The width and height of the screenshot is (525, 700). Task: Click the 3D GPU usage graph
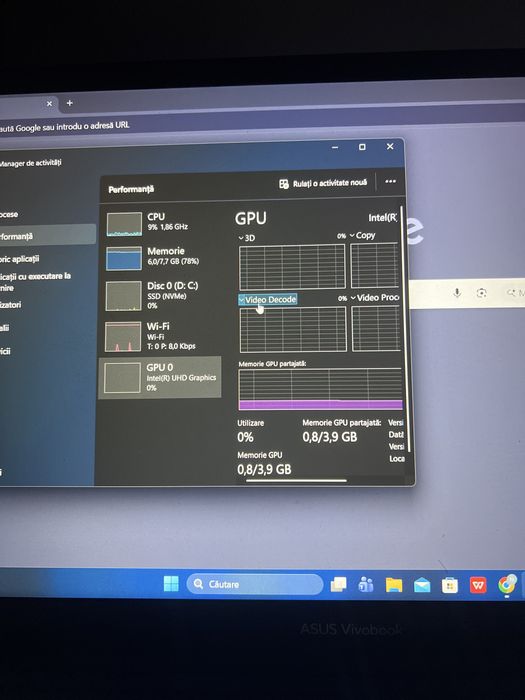tap(292, 267)
